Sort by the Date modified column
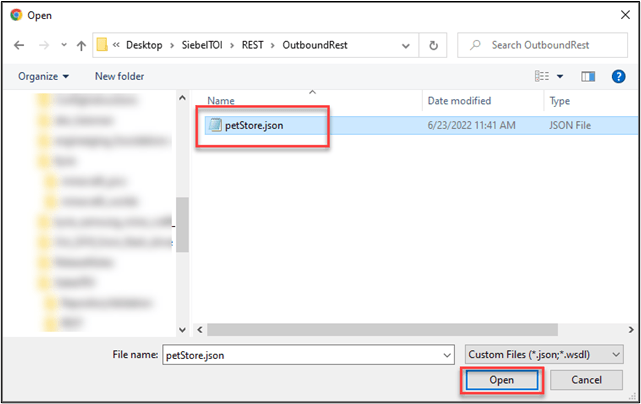The width and height of the screenshot is (641, 404). [x=459, y=101]
